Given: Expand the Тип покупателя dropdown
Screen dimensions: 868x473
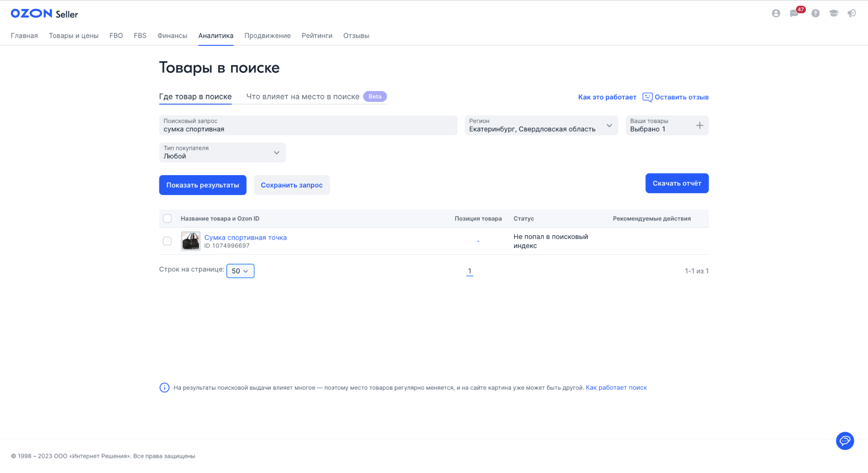Looking at the screenshot, I should coord(222,153).
